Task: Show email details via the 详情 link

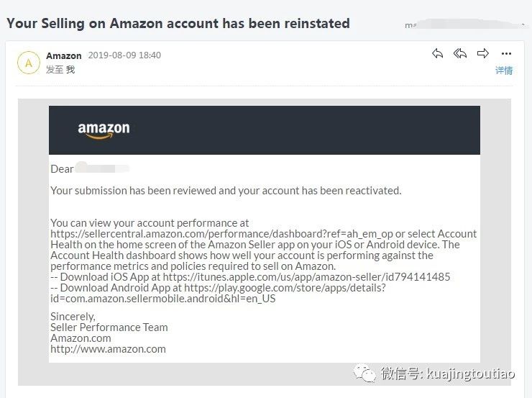Action: (x=504, y=71)
